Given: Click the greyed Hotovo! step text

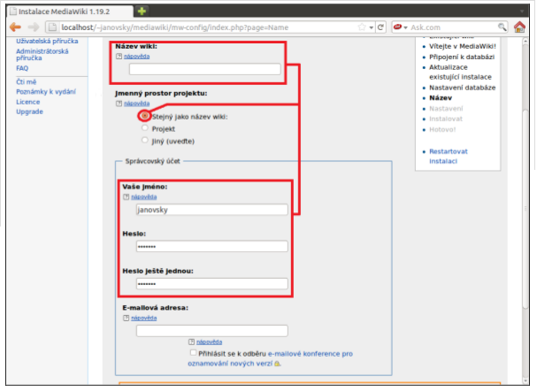Looking at the screenshot, I should click(x=442, y=129).
